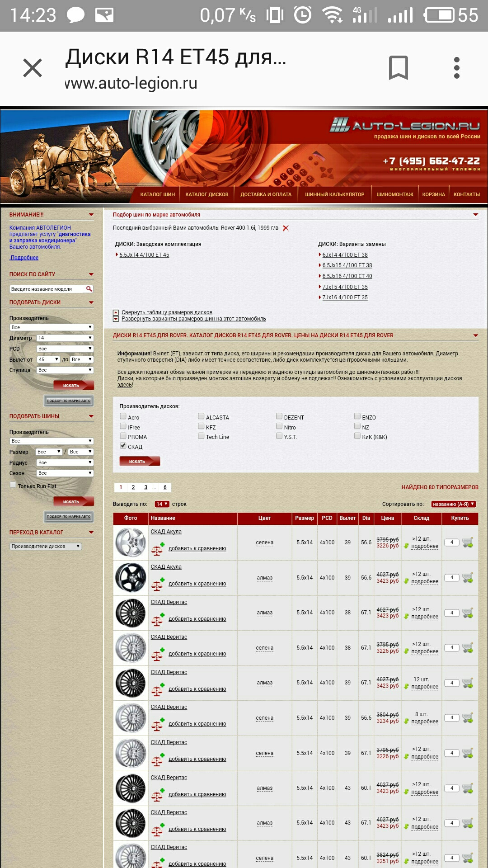Viewport: 488px width, 868px height.
Task: Open tire Радиус dropdown
Action: 65,462
